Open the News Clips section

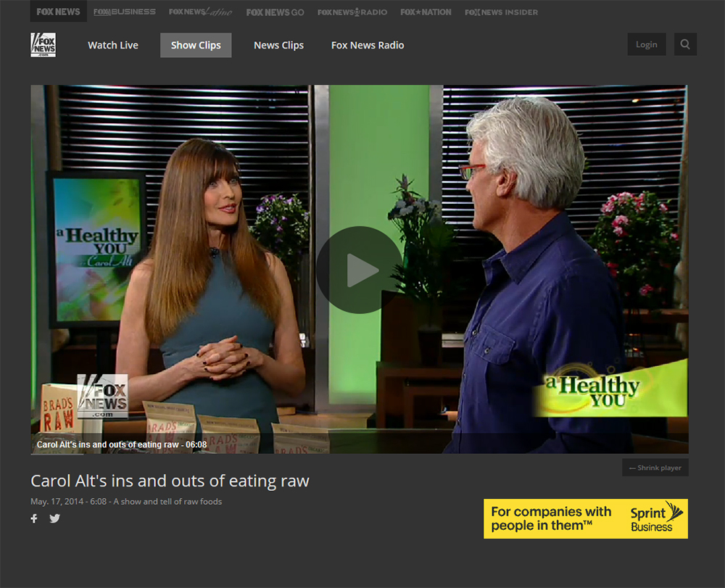point(278,45)
